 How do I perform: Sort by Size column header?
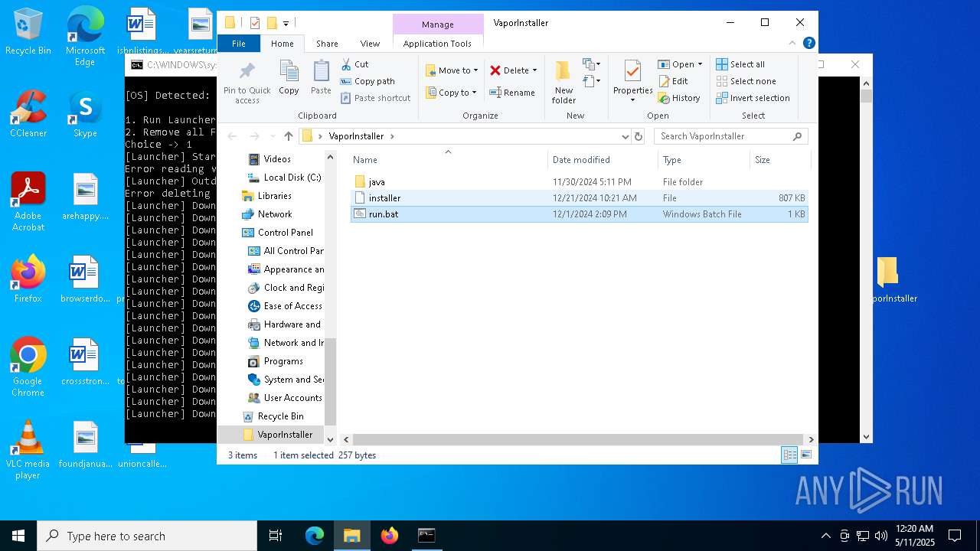click(779, 160)
